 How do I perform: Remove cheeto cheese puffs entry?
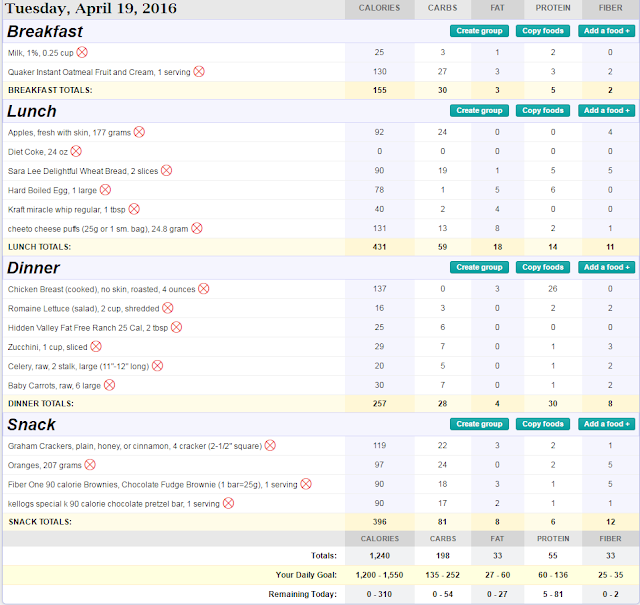click(x=197, y=228)
